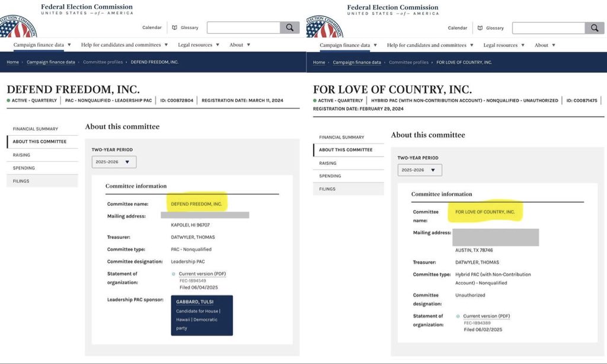Go to Campaign finance data breadcrumb on right page

(356, 62)
